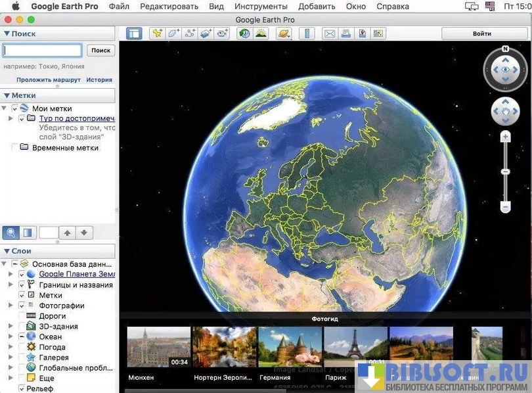Open the planet switcher dropdown
Screen dimensions: 532x393
pyautogui.click(x=284, y=34)
